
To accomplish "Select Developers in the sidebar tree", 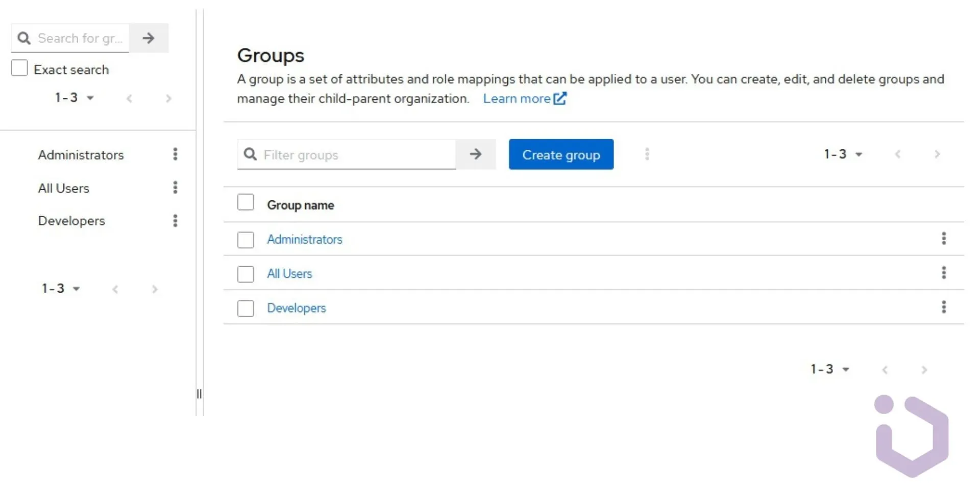I will tap(71, 221).
